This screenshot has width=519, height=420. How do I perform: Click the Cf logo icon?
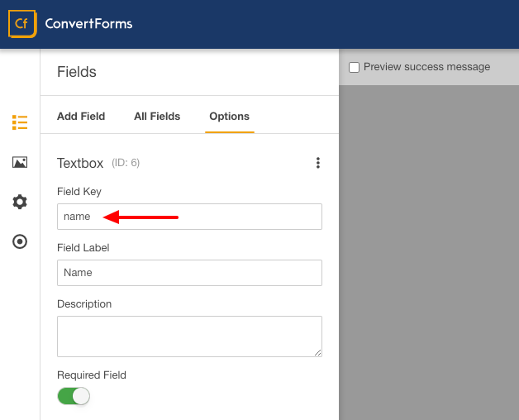[x=21, y=24]
